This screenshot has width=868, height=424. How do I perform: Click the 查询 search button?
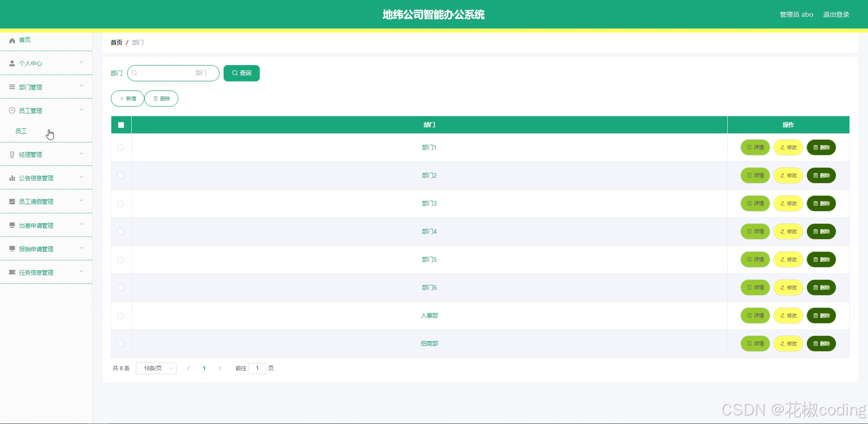coord(242,73)
